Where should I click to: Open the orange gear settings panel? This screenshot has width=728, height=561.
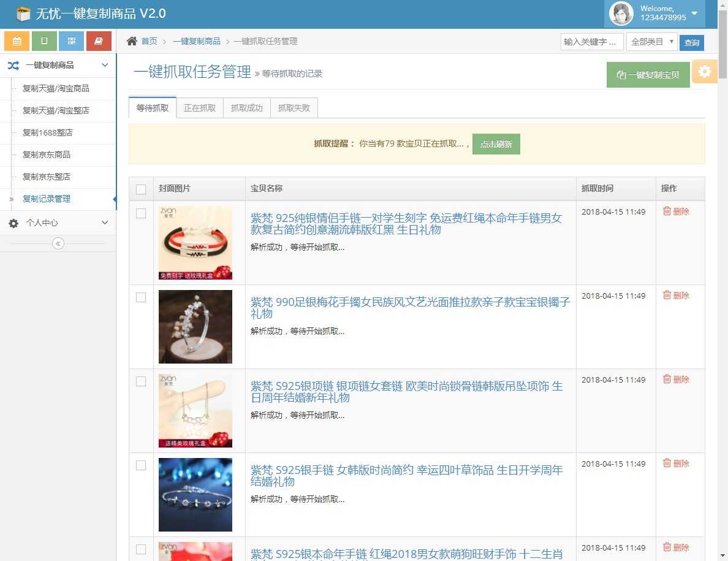point(704,72)
